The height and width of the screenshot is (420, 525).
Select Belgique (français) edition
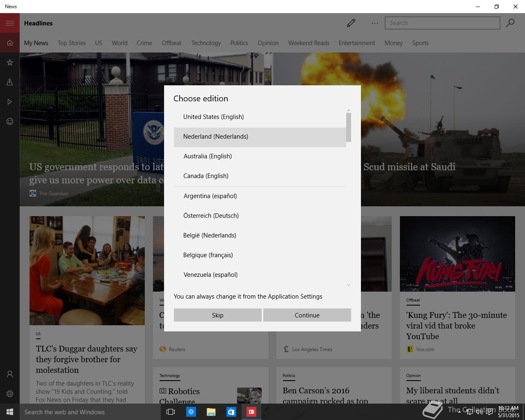pos(260,255)
